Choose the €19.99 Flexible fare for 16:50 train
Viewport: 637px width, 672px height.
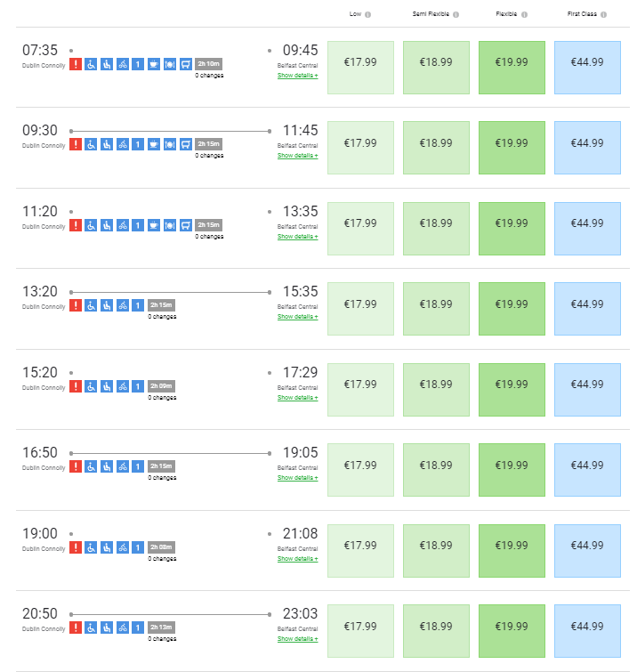pyautogui.click(x=512, y=465)
